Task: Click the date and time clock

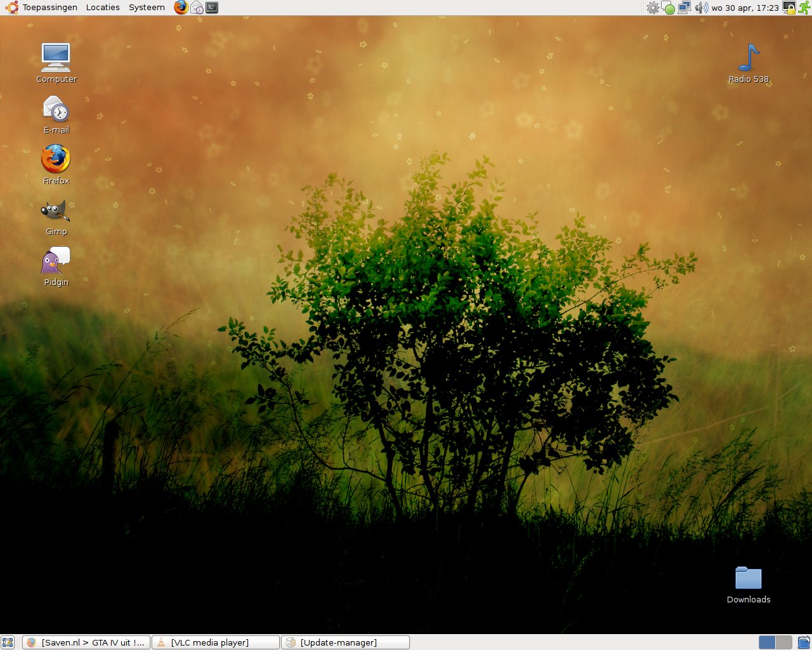Action: (x=745, y=8)
